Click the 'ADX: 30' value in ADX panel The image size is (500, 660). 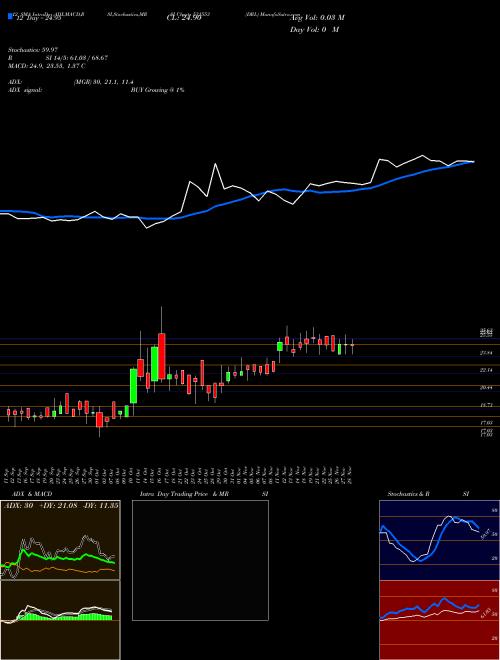point(19,506)
